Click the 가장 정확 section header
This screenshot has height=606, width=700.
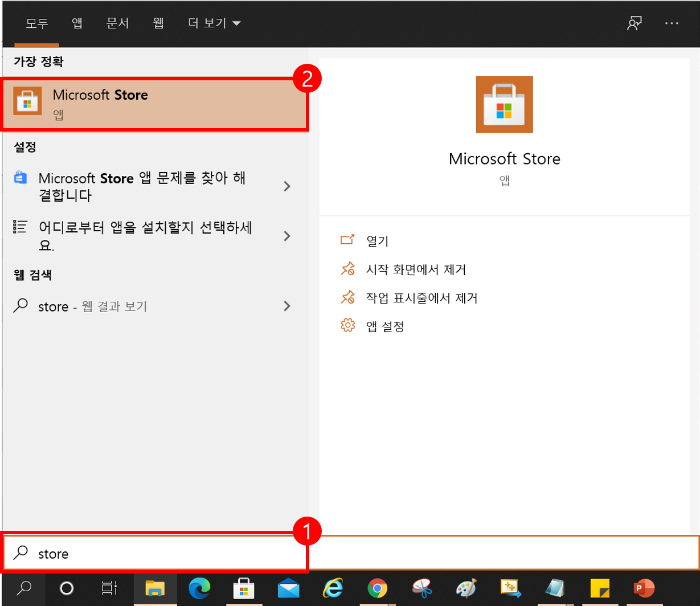click(x=38, y=62)
